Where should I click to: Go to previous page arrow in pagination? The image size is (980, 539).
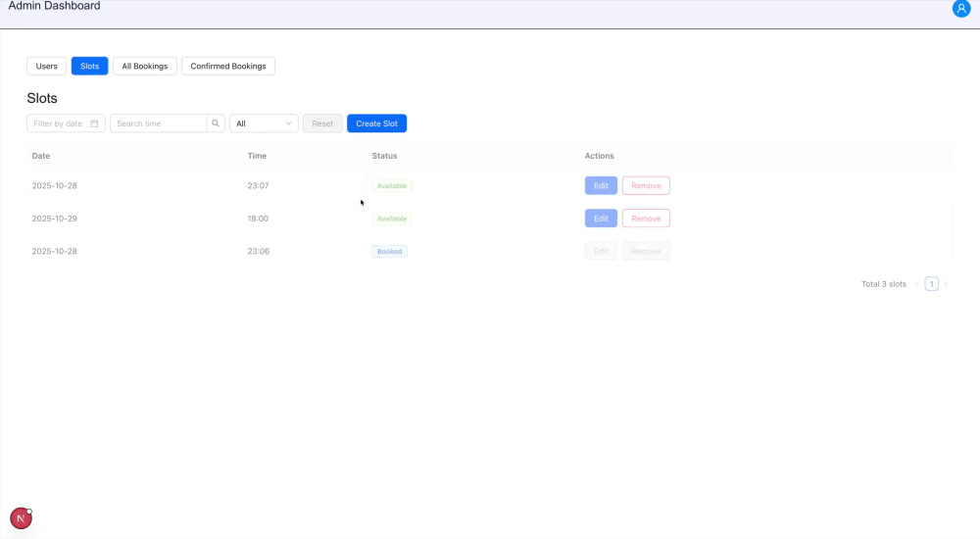pyautogui.click(x=917, y=284)
